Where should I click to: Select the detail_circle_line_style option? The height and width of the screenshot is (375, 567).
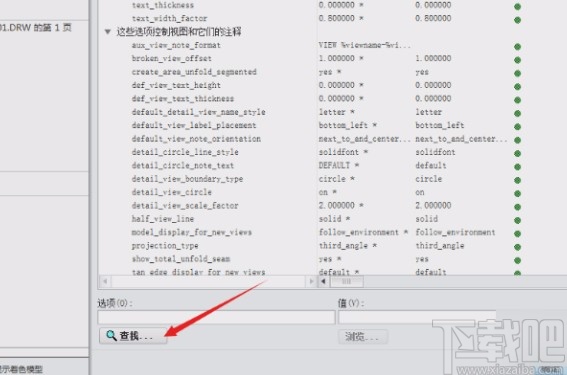185,152
